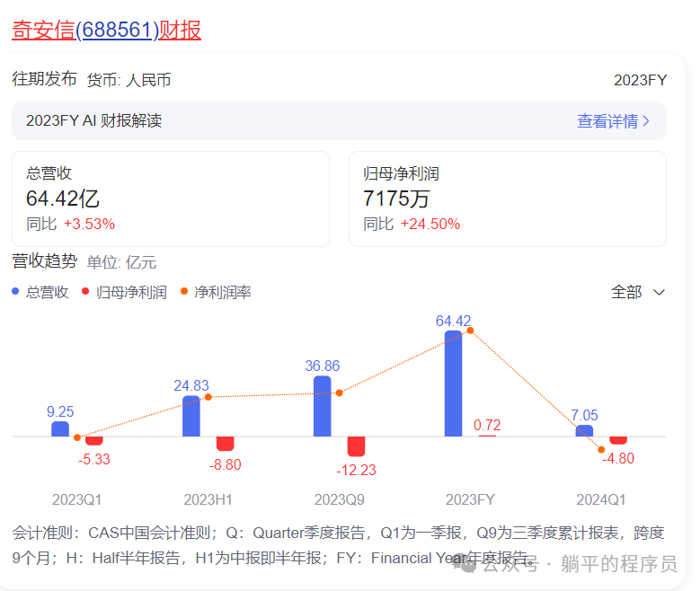Click the -12.23 value label

click(x=356, y=470)
